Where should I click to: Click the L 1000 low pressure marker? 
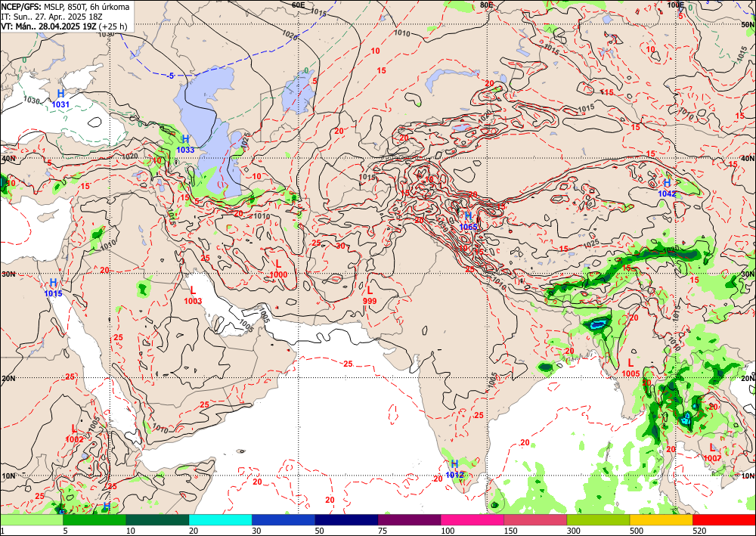coord(278,269)
